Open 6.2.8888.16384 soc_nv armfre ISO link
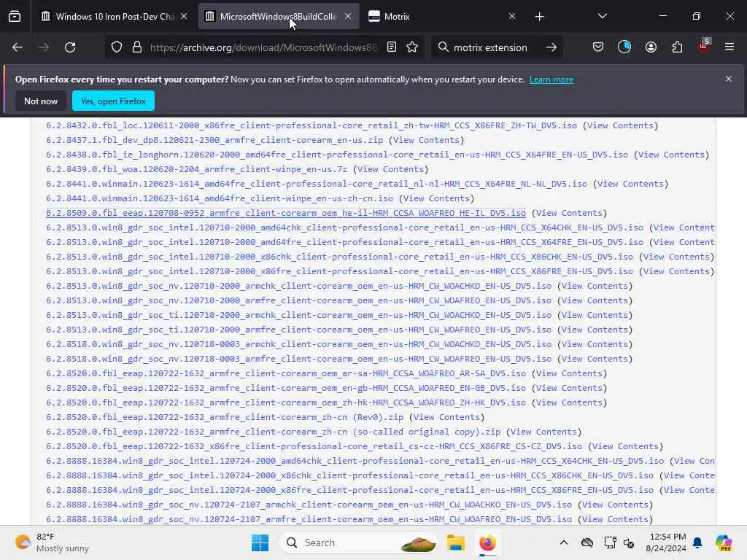The image size is (747, 560). point(309,519)
